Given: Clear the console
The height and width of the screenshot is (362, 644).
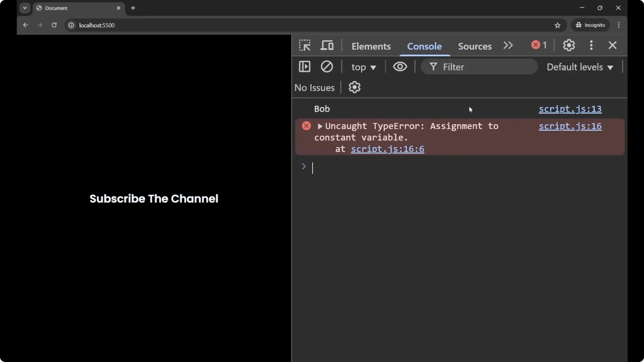Looking at the screenshot, I should click(327, 67).
